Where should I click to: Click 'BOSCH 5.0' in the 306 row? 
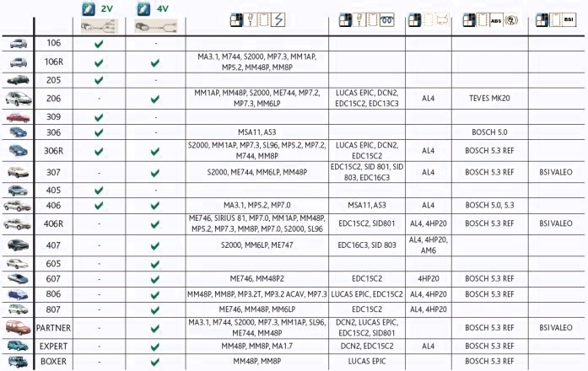pyautogui.click(x=489, y=132)
